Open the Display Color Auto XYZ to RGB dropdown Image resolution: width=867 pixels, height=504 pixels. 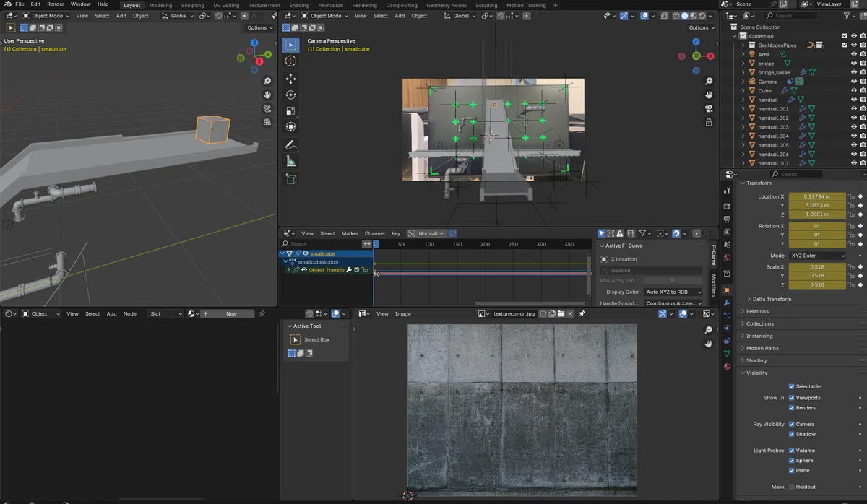673,292
